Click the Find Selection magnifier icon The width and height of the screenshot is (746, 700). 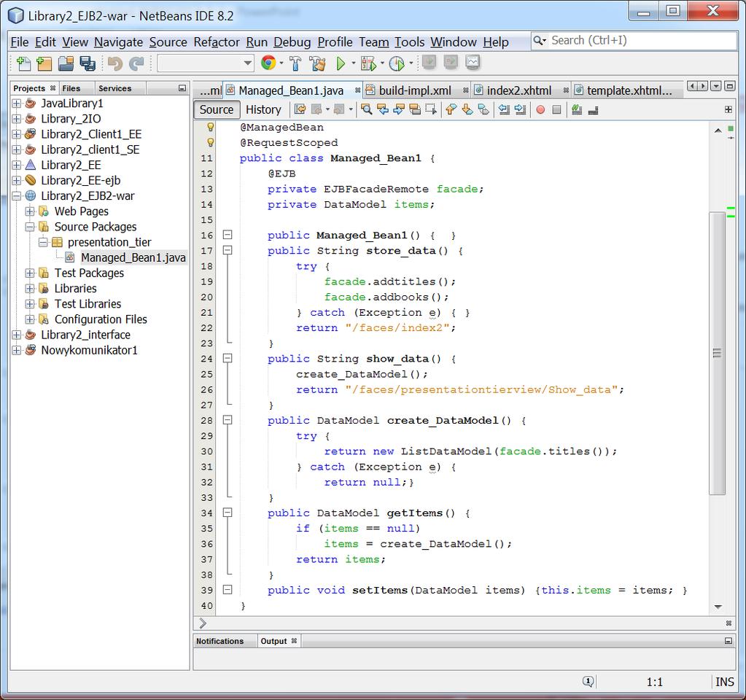(366, 109)
